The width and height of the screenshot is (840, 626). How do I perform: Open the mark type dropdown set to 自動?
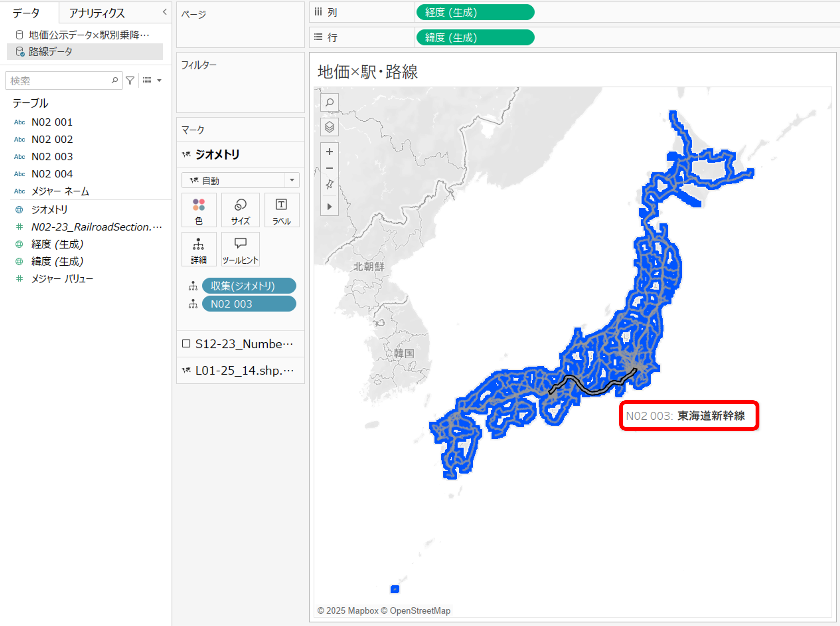click(240, 180)
